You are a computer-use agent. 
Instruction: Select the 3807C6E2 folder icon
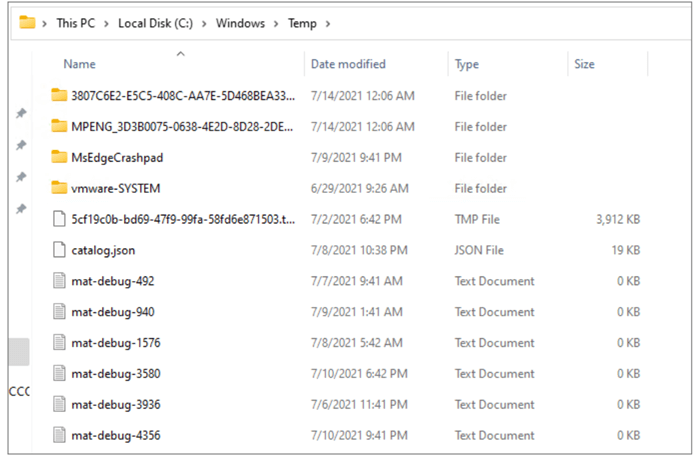point(59,95)
